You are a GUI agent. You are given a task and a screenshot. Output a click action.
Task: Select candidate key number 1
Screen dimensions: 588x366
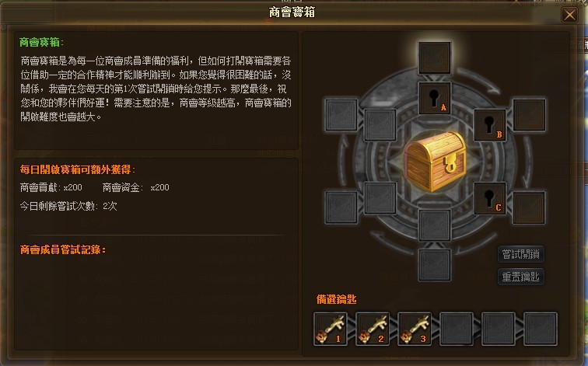(331, 329)
